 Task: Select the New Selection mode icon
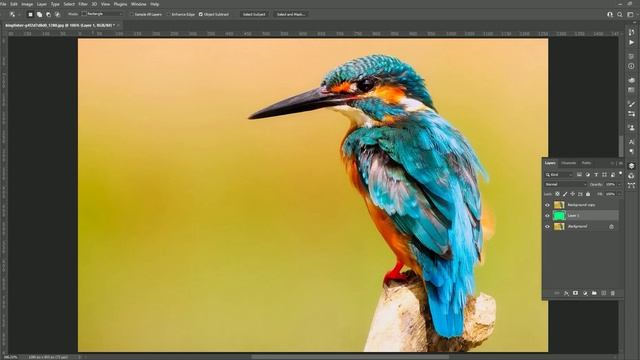(x=30, y=14)
